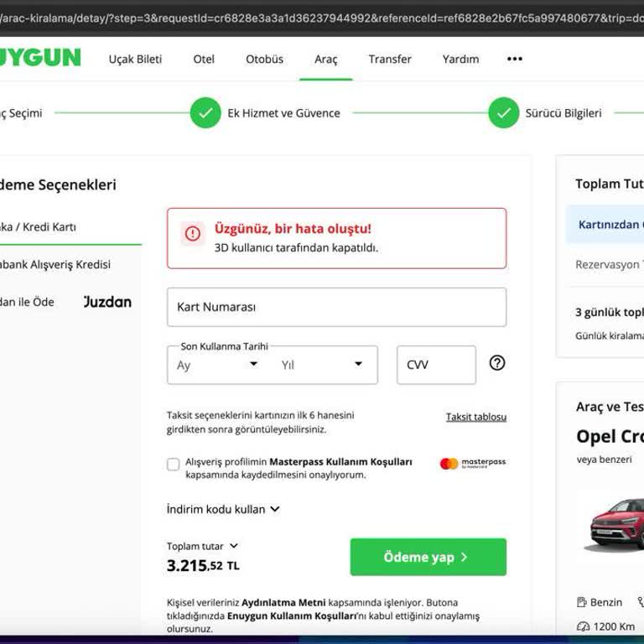Screen dimensions: 644x644
Task: Select the '3D kullanıcı tarafından kapatıldı' message
Action: tap(296, 247)
